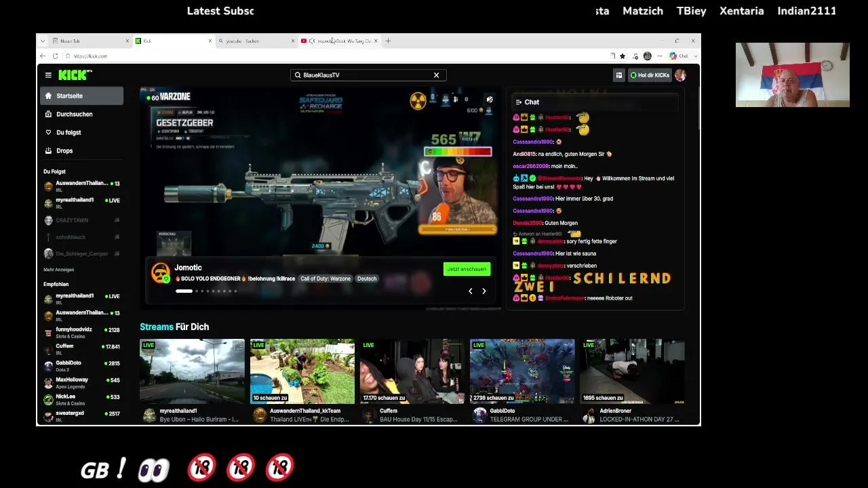Collapse the Chat panel icon
868x488 pixels.
click(x=518, y=102)
